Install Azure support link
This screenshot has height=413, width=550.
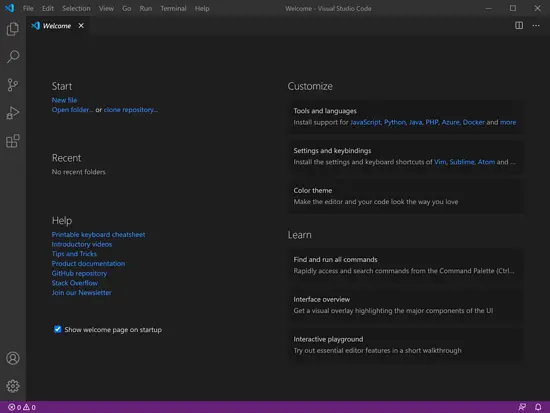coord(450,122)
